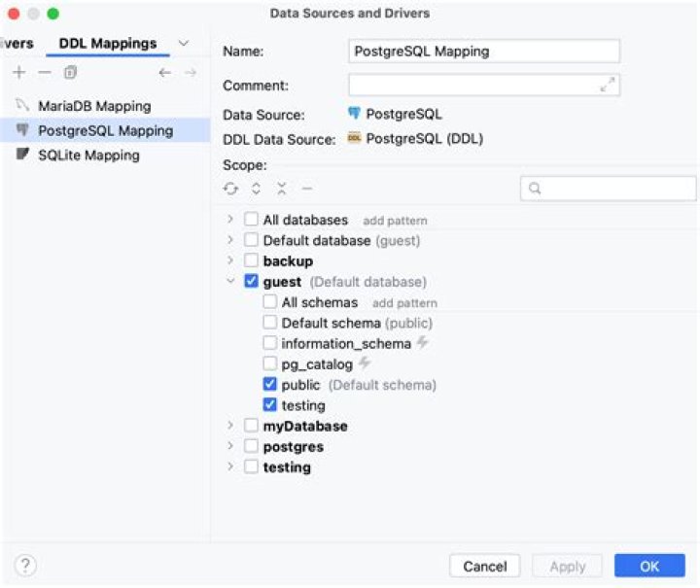Check the bottom testing database checkbox

(x=251, y=467)
